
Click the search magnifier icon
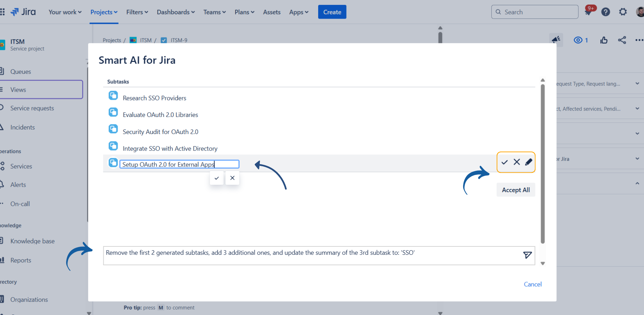pyautogui.click(x=498, y=12)
